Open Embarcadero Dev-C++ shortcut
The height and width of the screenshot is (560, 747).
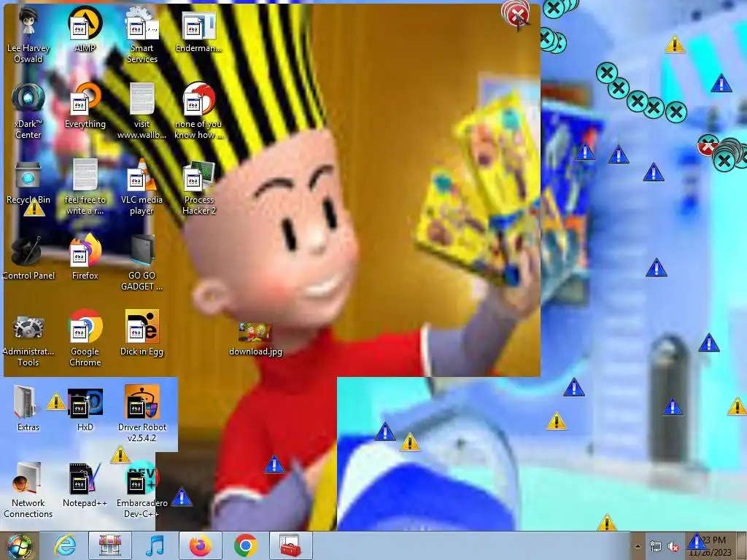point(142,489)
